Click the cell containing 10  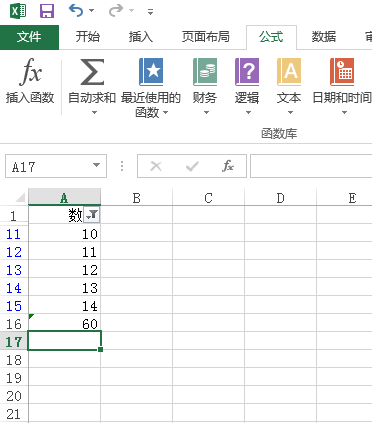click(64, 234)
